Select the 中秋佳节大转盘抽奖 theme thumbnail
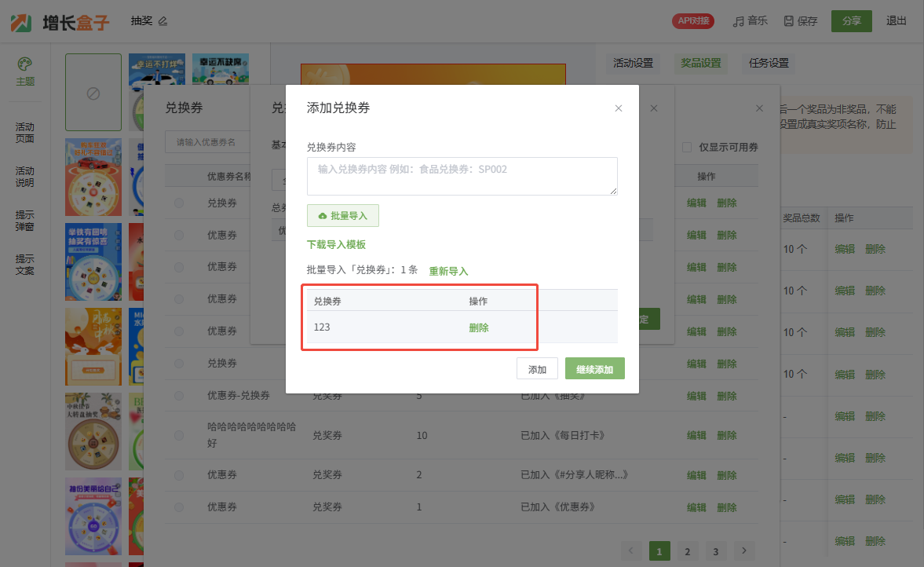Viewport: 924px width, 567px height. (x=93, y=431)
